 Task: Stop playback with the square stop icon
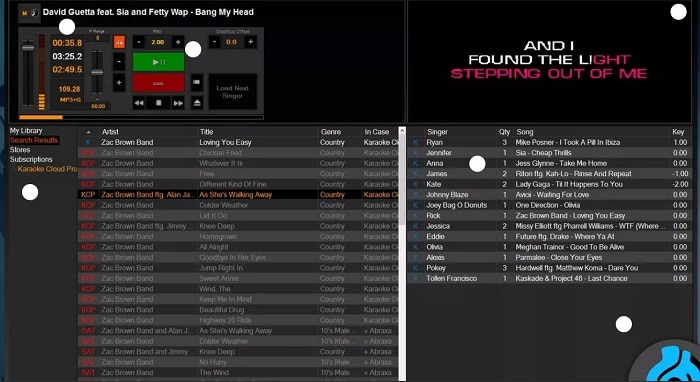158,103
